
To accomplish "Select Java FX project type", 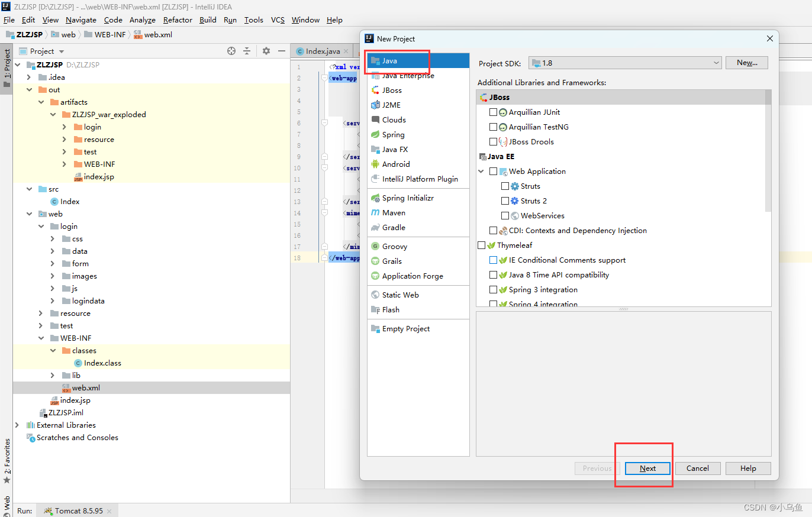I will point(418,150).
